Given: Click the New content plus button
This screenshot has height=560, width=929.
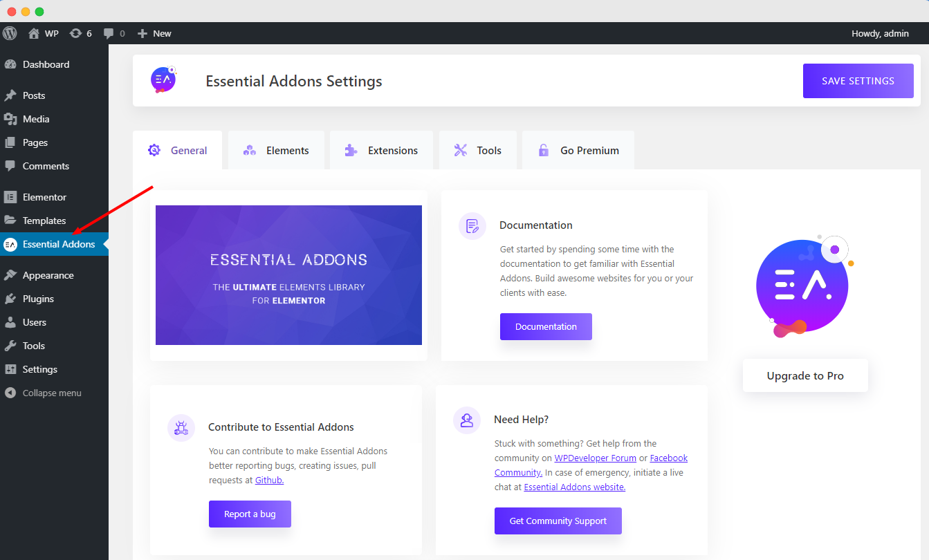Looking at the screenshot, I should [x=154, y=33].
